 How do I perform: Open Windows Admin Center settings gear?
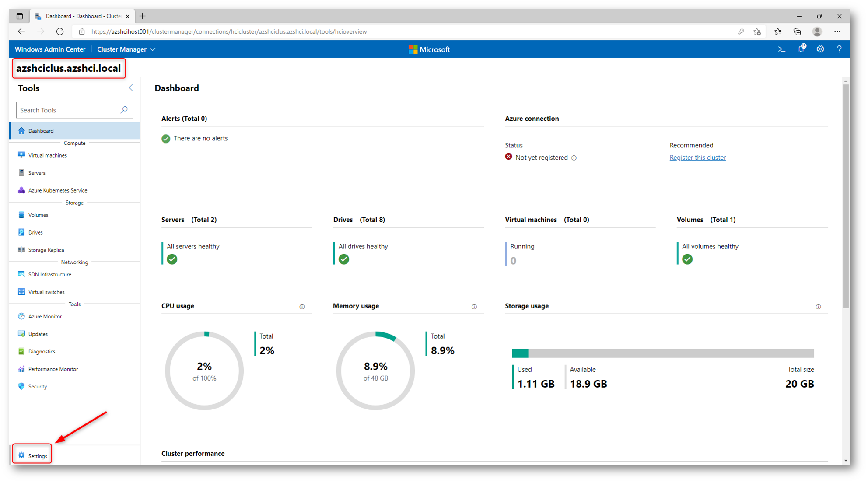coord(820,49)
